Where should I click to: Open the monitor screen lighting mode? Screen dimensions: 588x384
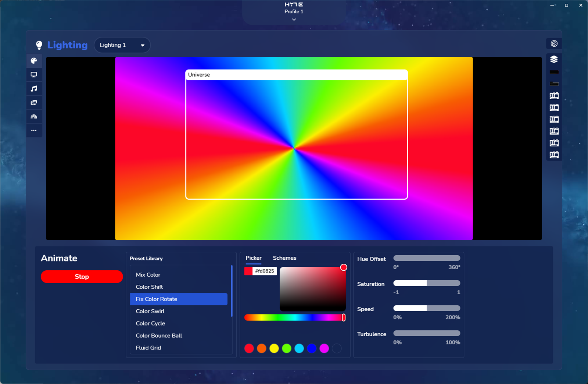(x=34, y=75)
